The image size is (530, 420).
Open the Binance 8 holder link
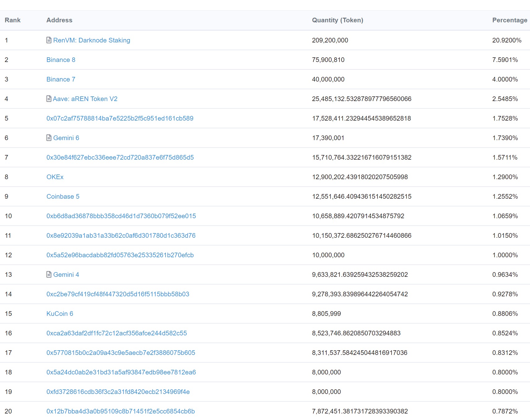click(x=61, y=60)
